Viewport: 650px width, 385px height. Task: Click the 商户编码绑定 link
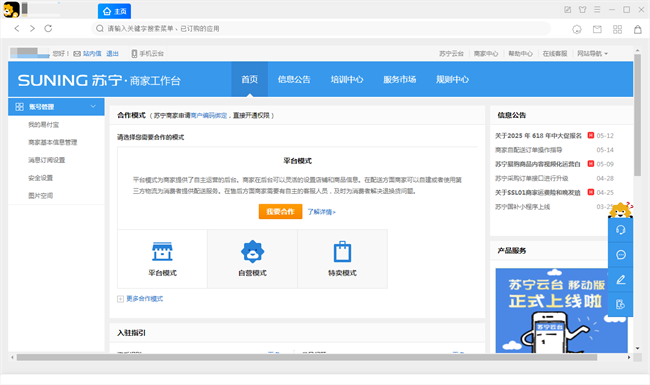pos(209,115)
